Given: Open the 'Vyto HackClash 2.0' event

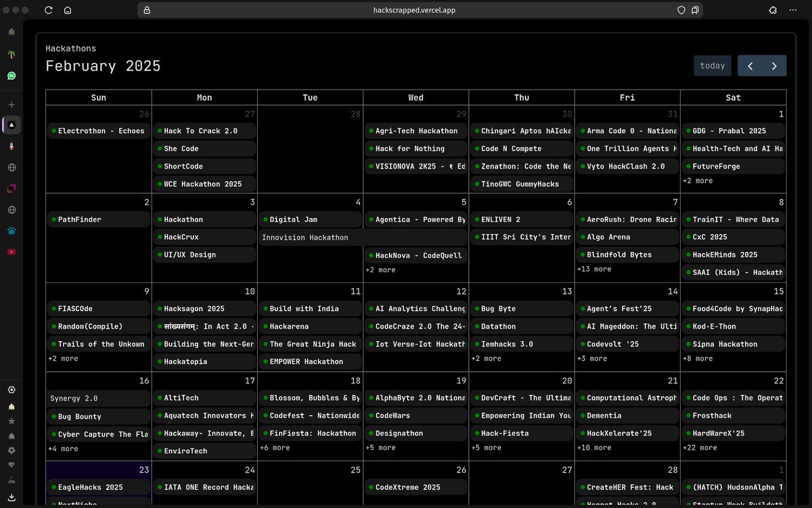Looking at the screenshot, I should pyautogui.click(x=627, y=166).
